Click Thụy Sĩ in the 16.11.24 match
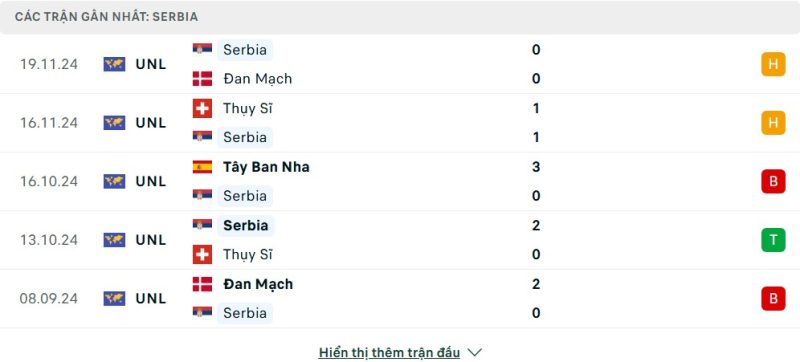This screenshot has width=800, height=362. pyautogui.click(x=247, y=109)
